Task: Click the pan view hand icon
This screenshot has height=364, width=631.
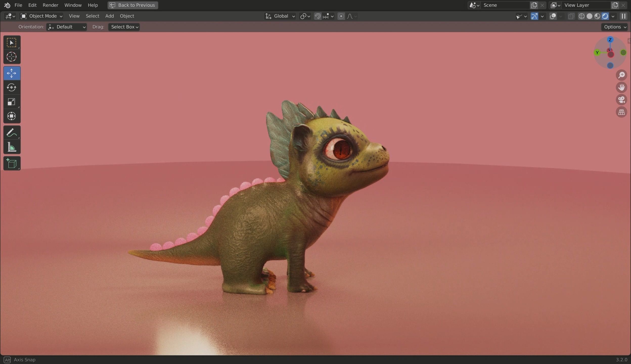Action: coord(621,87)
